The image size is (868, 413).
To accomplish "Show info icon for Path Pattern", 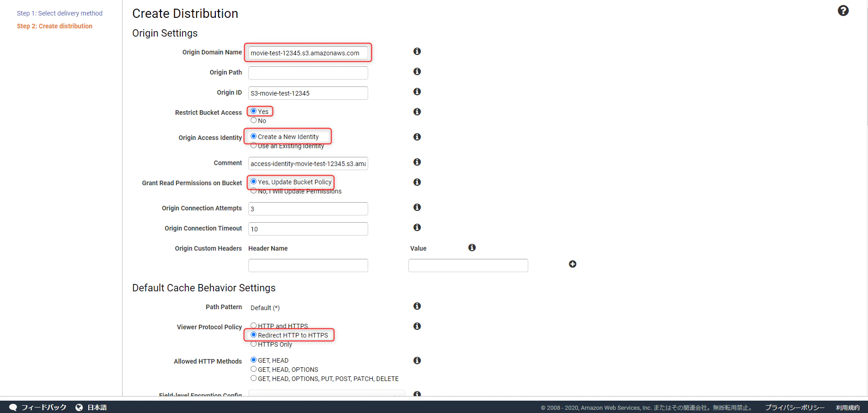I will [417, 306].
